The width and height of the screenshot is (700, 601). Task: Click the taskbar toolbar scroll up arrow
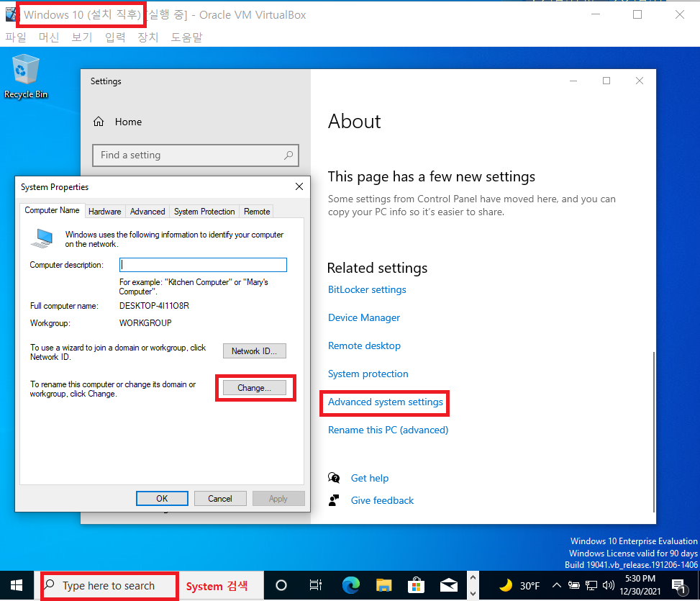[473, 577]
